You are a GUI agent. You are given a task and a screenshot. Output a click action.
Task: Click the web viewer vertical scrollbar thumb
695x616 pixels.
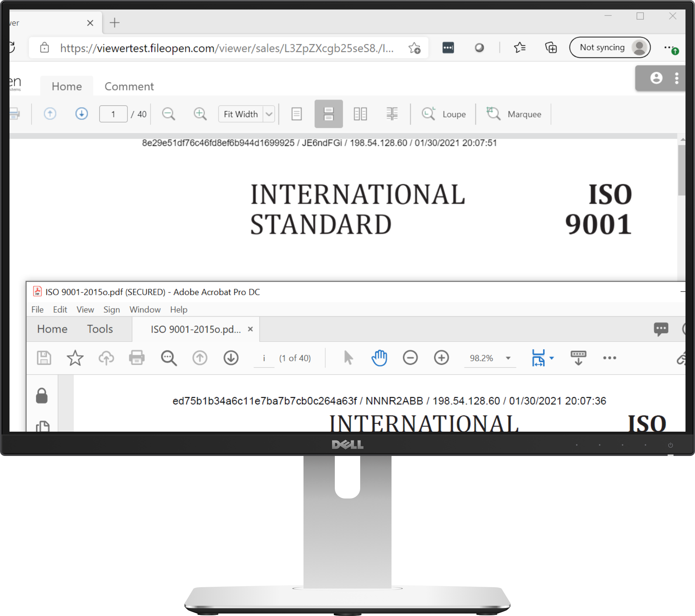click(681, 170)
